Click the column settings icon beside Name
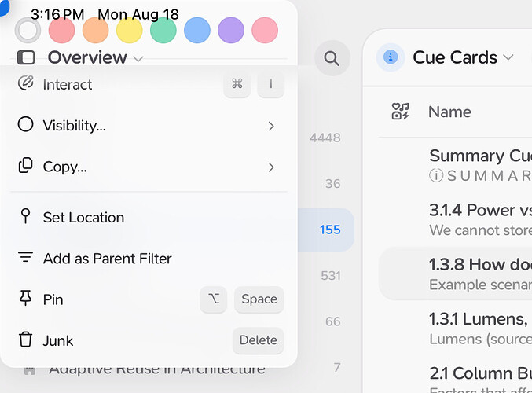 pos(401,112)
